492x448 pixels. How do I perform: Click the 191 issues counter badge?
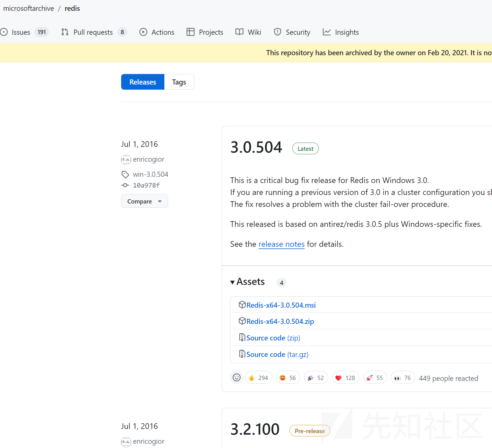tap(42, 32)
